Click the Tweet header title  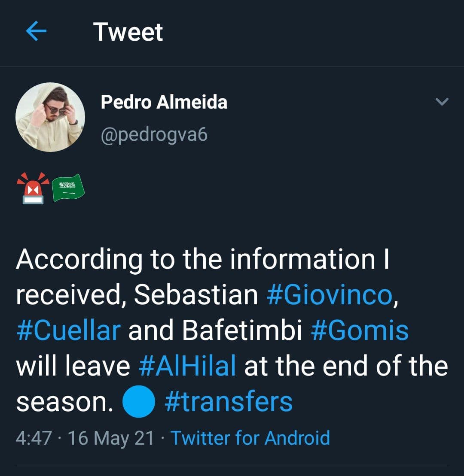[128, 32]
